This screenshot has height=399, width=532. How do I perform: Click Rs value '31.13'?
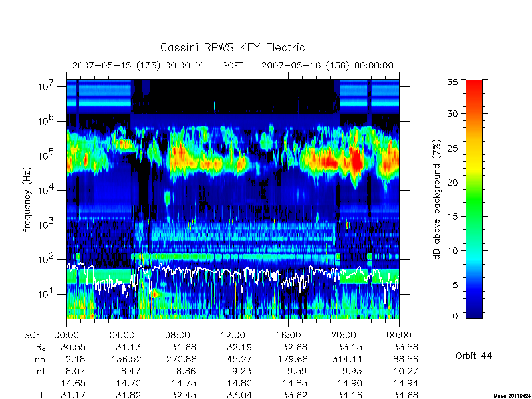[128, 347]
